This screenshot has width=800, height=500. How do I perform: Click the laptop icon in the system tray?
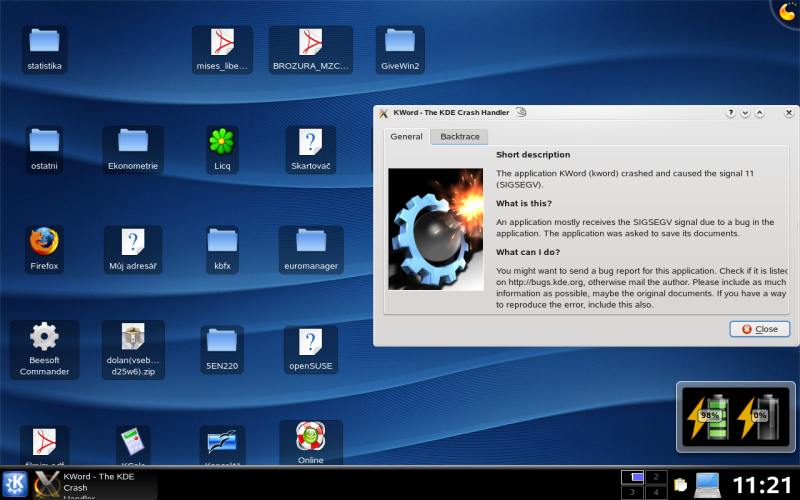click(x=708, y=485)
